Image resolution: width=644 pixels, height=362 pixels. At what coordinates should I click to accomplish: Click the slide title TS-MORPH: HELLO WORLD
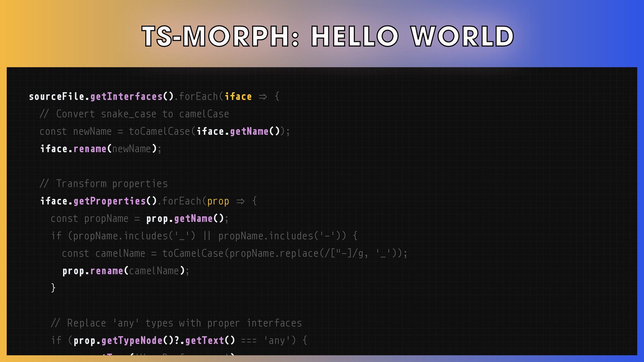click(328, 36)
